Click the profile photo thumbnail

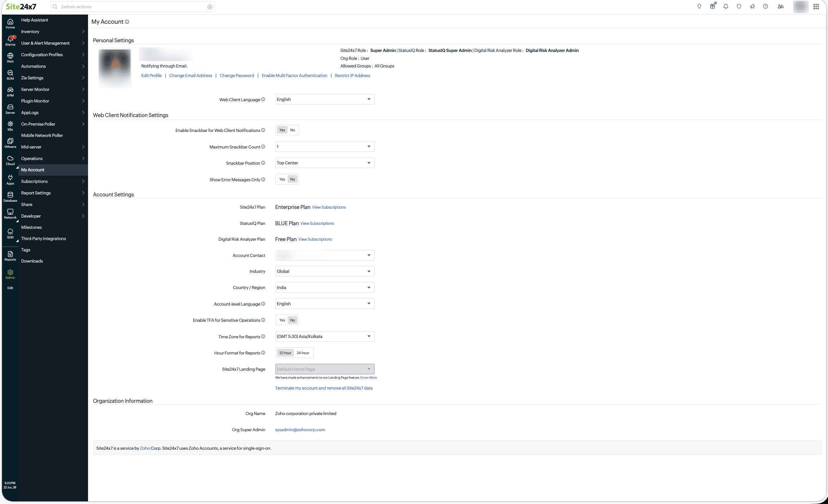click(x=115, y=68)
